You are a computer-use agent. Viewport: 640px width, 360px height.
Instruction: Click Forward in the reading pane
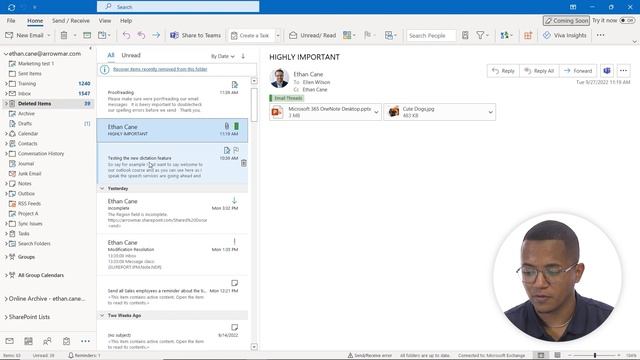point(578,71)
